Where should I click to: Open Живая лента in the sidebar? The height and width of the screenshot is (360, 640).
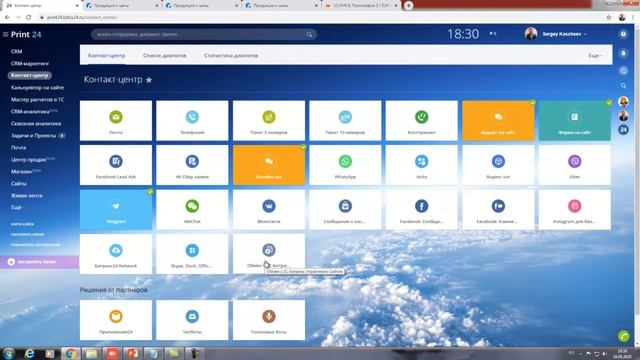coord(27,196)
